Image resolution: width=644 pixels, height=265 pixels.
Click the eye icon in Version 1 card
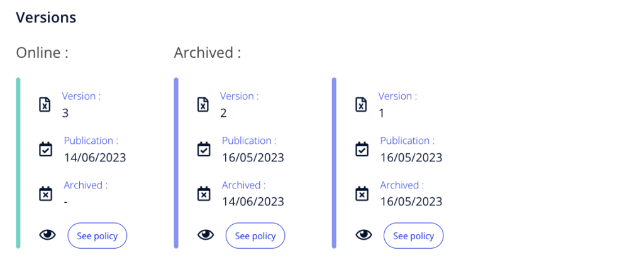[364, 235]
